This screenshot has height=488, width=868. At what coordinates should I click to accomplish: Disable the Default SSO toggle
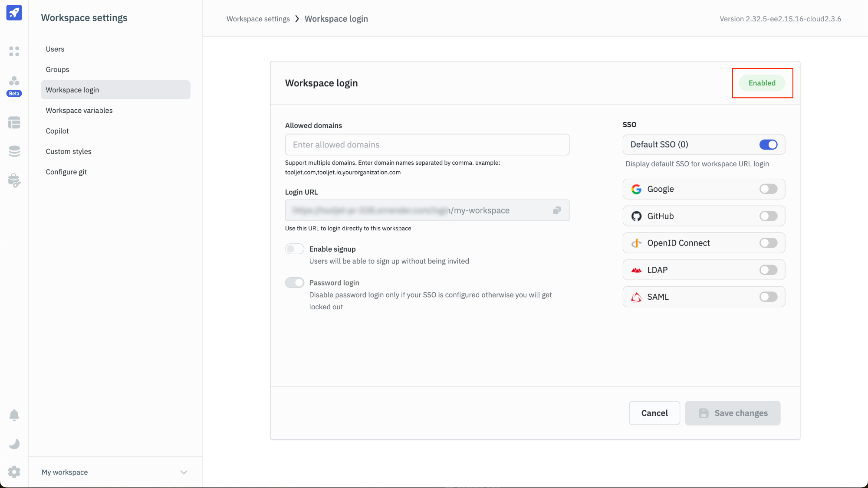768,144
